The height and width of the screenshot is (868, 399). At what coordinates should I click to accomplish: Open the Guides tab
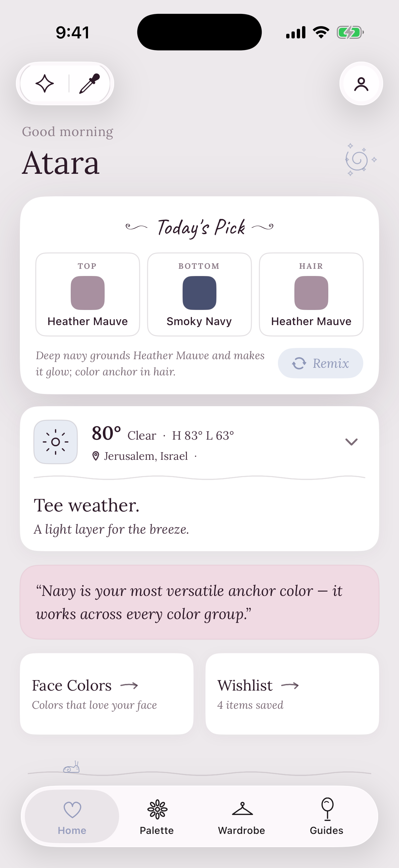coord(327,817)
